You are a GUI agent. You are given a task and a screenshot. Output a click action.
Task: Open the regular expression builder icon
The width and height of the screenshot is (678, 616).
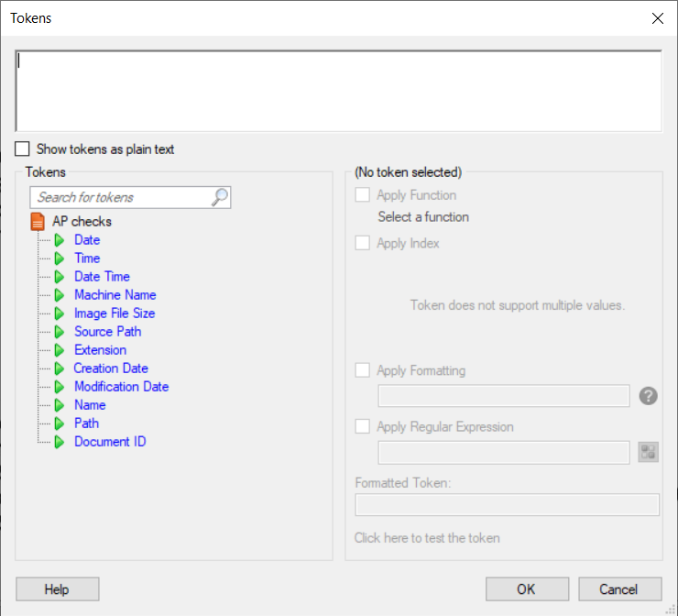tap(648, 452)
